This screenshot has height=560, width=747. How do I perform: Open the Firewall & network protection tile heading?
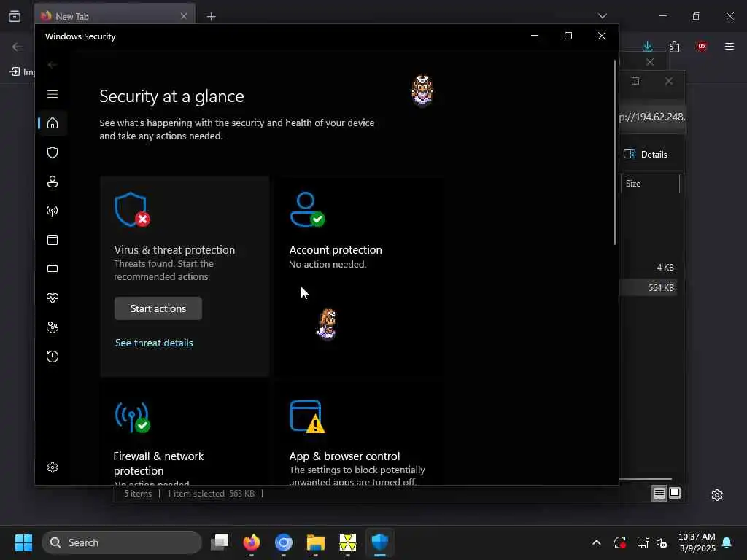click(x=158, y=463)
